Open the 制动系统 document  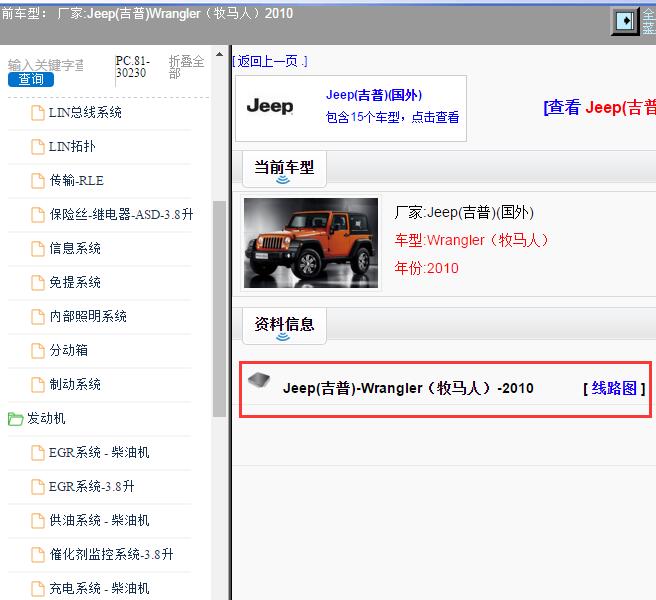pyautogui.click(x=75, y=384)
